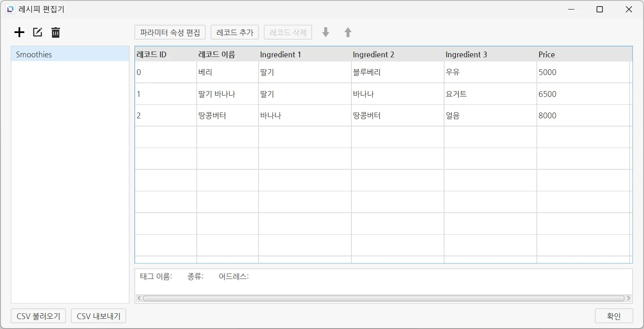Click the CSV 불러오기 button

[x=38, y=316]
